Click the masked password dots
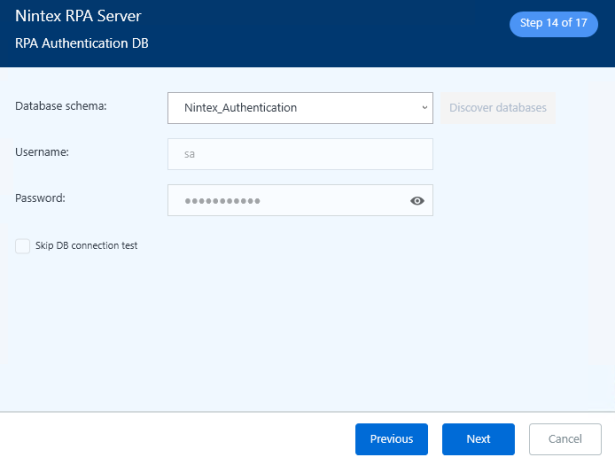The image size is (615, 465). [x=222, y=201]
